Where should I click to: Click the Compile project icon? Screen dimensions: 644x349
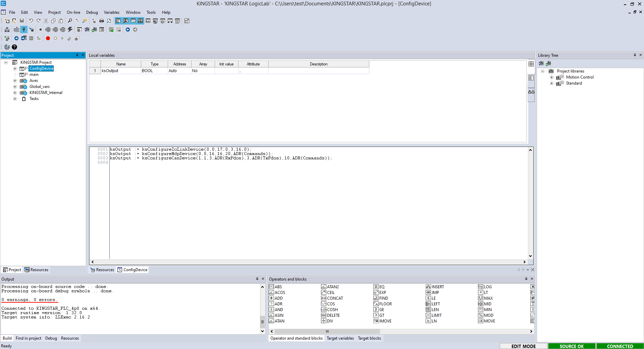coord(7,30)
